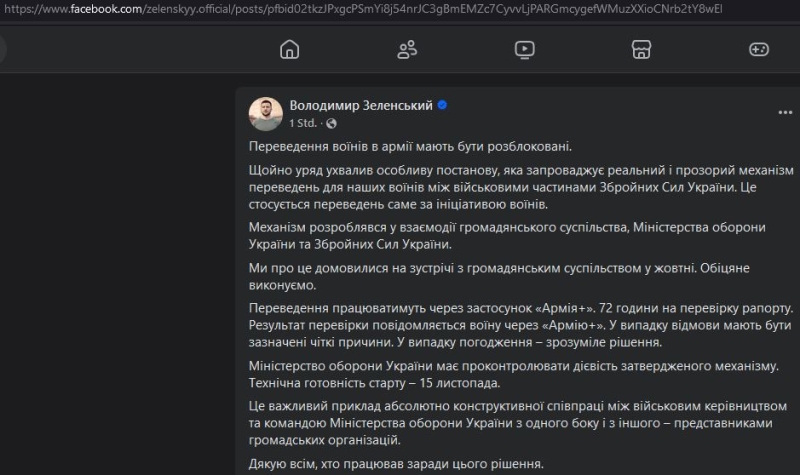Click the paragraph mentioning "72 години на перевірку"

coord(505,325)
